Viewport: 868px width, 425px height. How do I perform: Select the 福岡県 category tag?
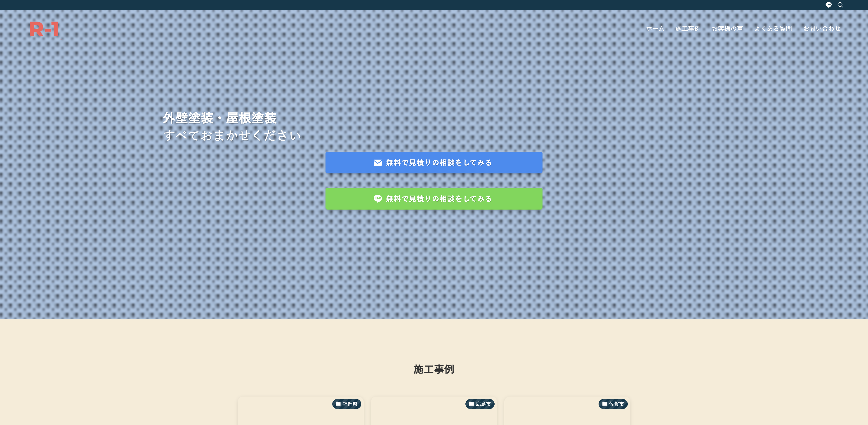(x=346, y=404)
